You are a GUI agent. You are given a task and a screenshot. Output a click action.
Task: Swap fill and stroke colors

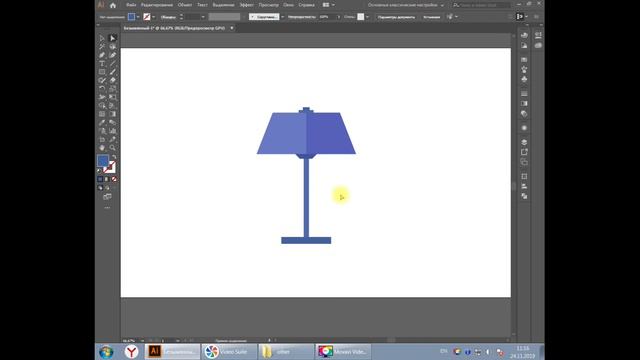[114, 157]
